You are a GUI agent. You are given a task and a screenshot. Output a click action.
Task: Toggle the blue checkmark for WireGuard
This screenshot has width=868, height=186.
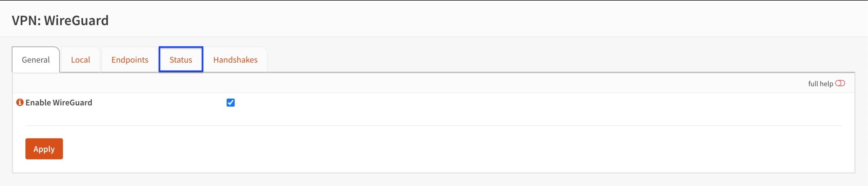click(231, 103)
